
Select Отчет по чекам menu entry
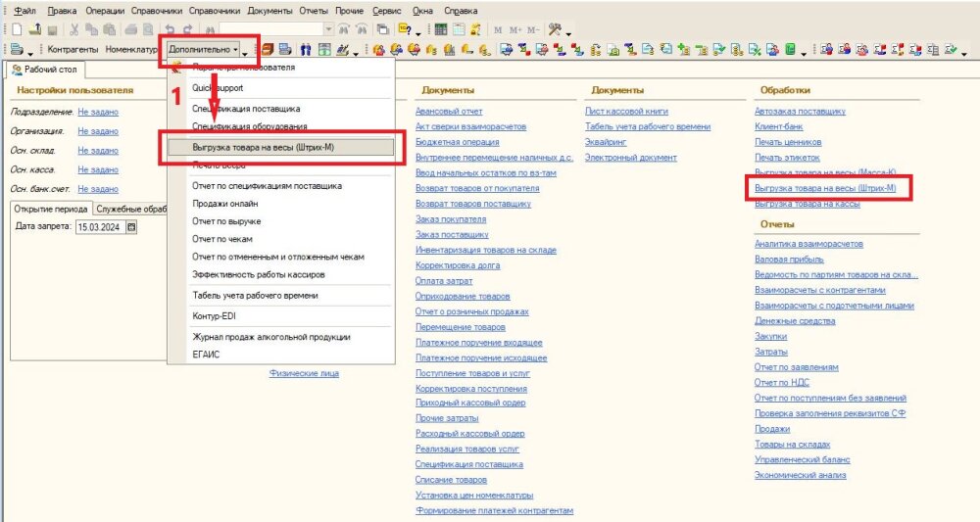(280, 239)
